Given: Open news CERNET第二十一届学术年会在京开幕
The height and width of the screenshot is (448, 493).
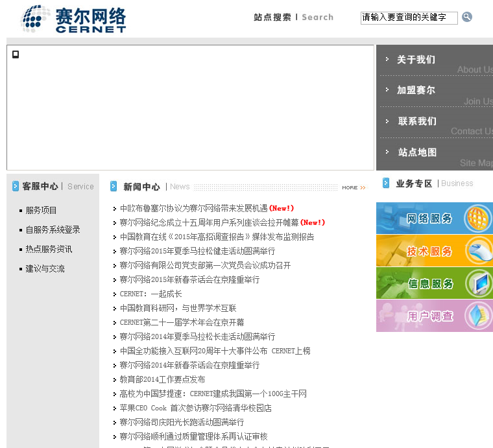Looking at the screenshot, I should pyautogui.click(x=182, y=322).
